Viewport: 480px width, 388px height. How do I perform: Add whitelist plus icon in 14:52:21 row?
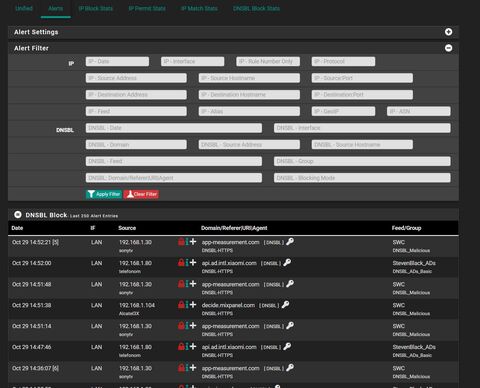193,241
